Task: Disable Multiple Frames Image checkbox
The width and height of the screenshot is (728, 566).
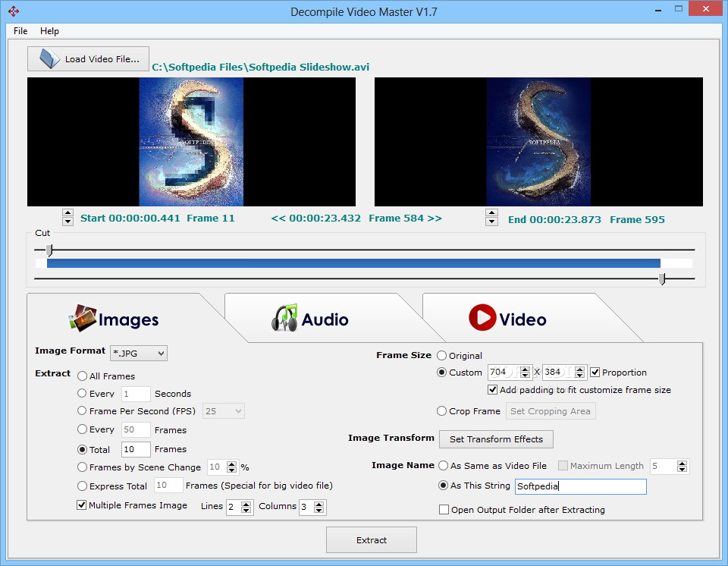Action: [82, 505]
